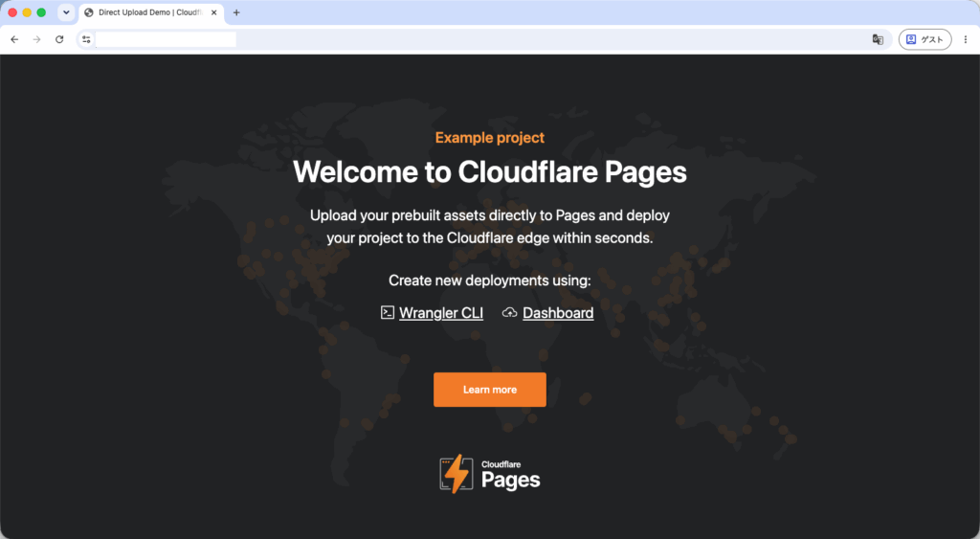Open the Dashboard link

[558, 313]
